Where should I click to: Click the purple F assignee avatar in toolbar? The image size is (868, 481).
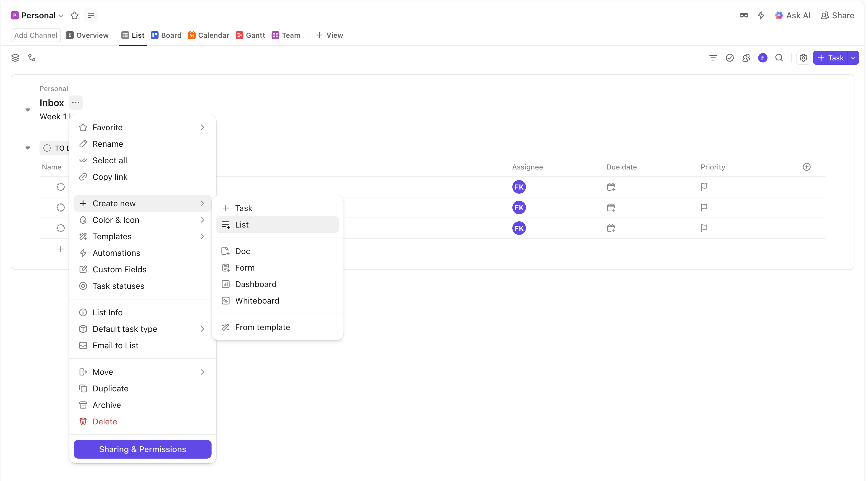click(763, 58)
